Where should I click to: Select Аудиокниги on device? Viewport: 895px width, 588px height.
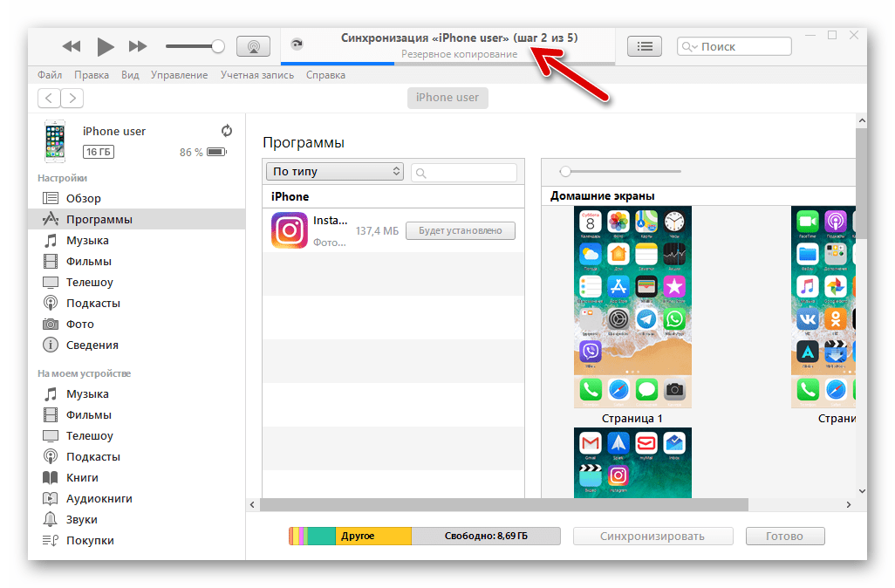pos(136,498)
